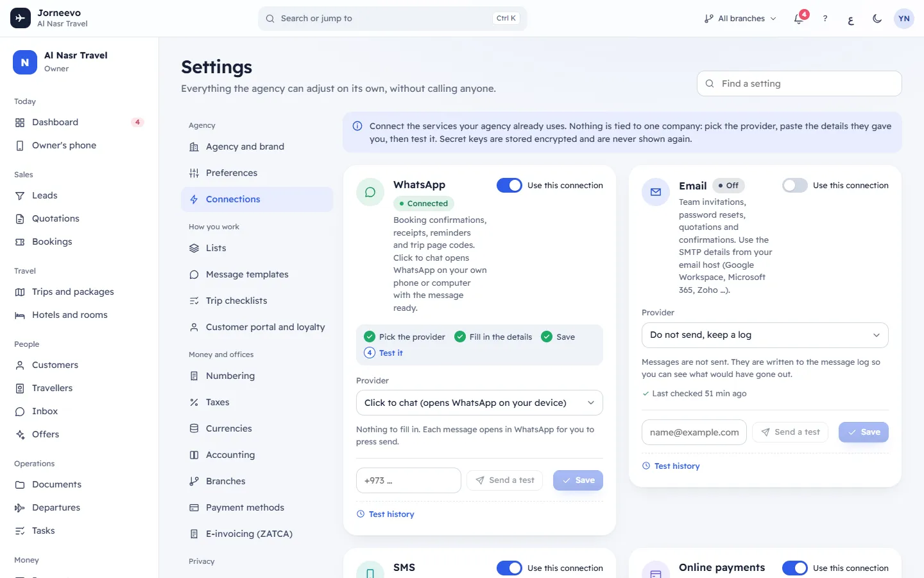This screenshot has width=924, height=578.
Task: Click Last checked 51 min ago text
Action: pyautogui.click(x=699, y=394)
